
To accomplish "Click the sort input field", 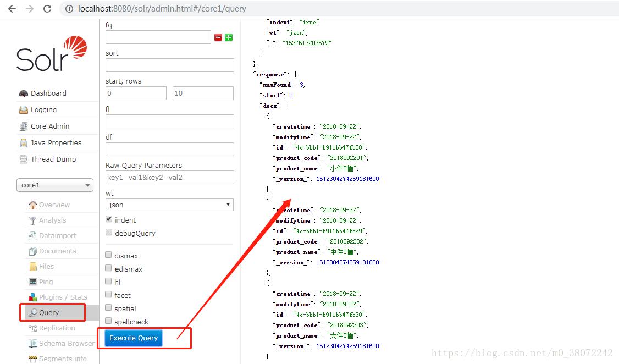I will tap(169, 65).
